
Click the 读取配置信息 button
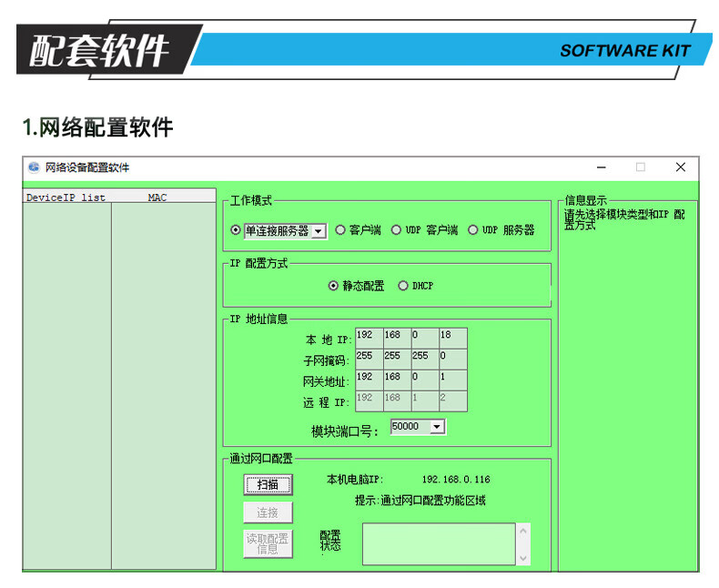268,544
